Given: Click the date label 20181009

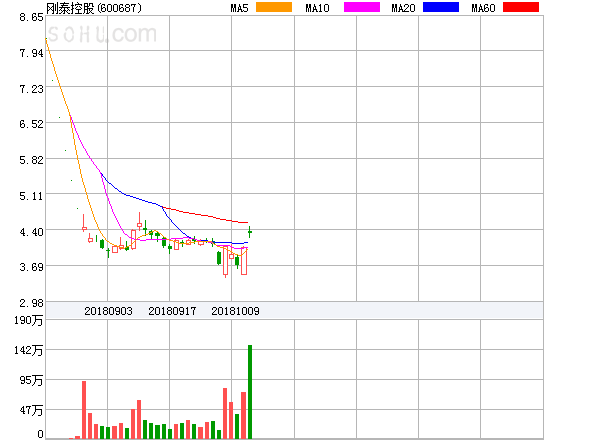Looking at the screenshot, I should [x=235, y=311].
